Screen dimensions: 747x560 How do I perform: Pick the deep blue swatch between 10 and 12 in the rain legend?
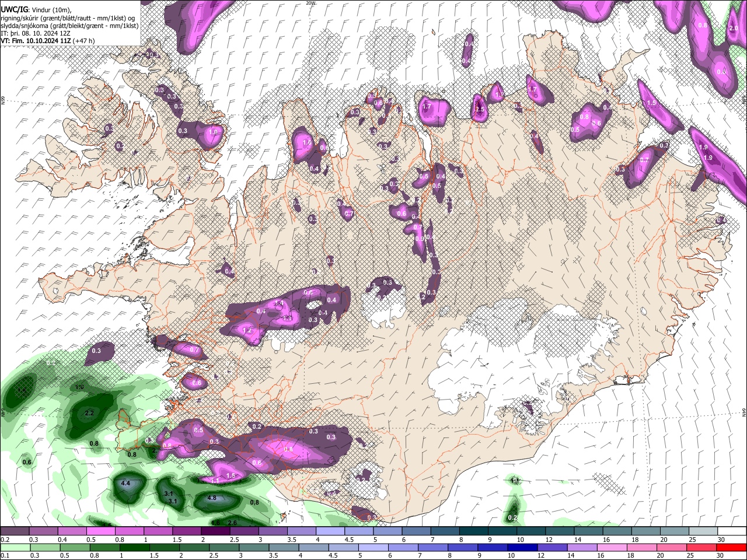tap(523, 547)
